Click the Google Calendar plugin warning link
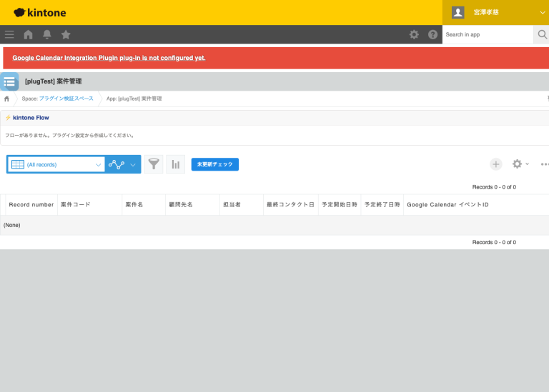This screenshot has width=549, height=392. click(109, 58)
